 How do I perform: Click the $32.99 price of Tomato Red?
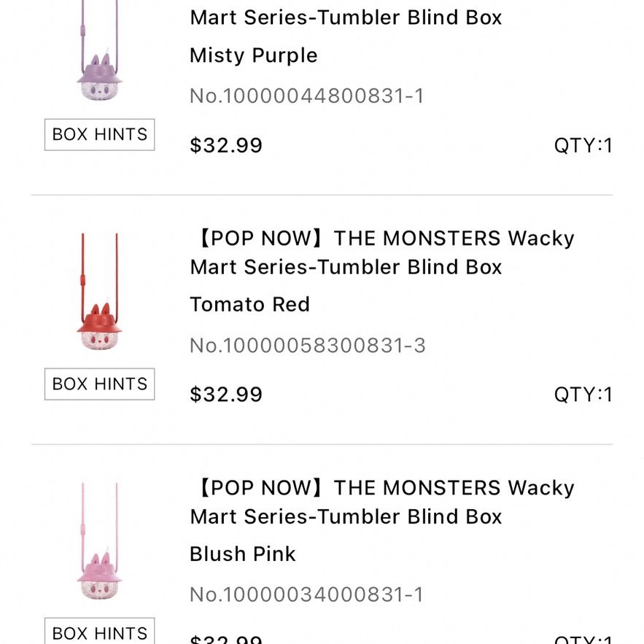click(226, 395)
